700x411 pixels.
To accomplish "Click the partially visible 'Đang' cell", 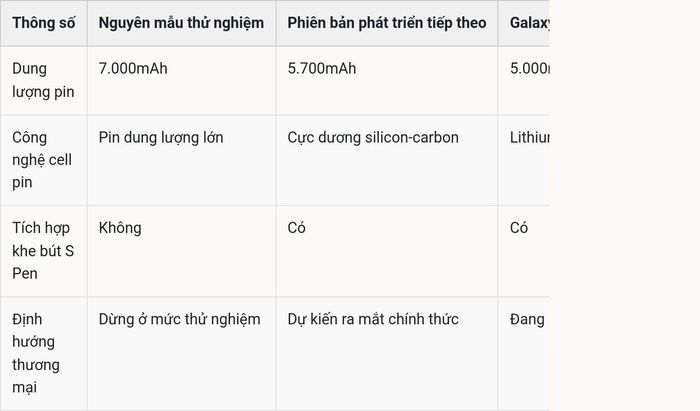I will click(x=527, y=320).
